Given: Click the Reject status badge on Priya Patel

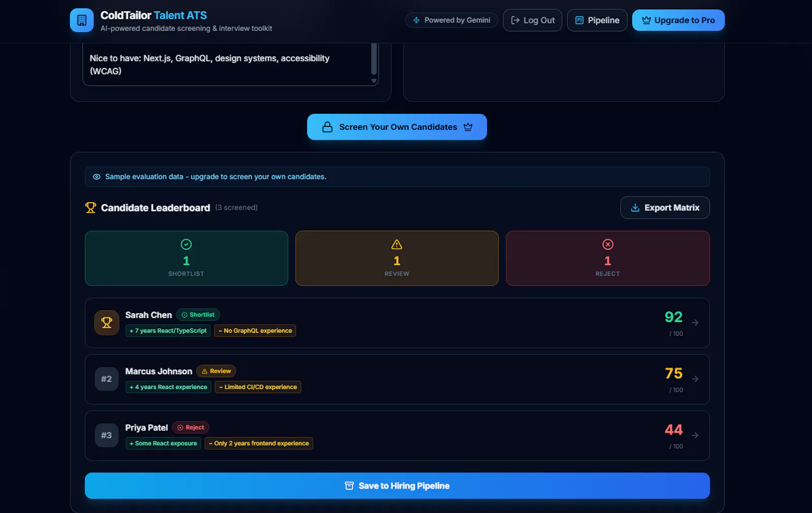Looking at the screenshot, I should pyautogui.click(x=191, y=427).
